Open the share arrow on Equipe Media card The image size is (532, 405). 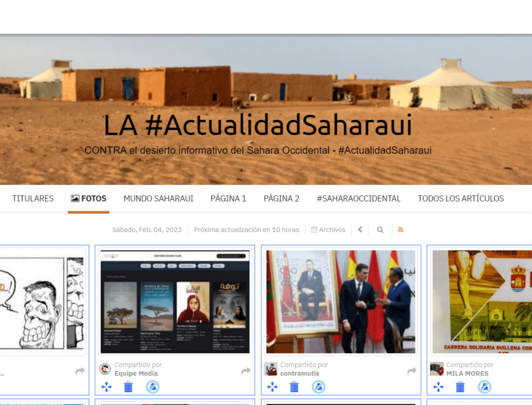coord(246,370)
